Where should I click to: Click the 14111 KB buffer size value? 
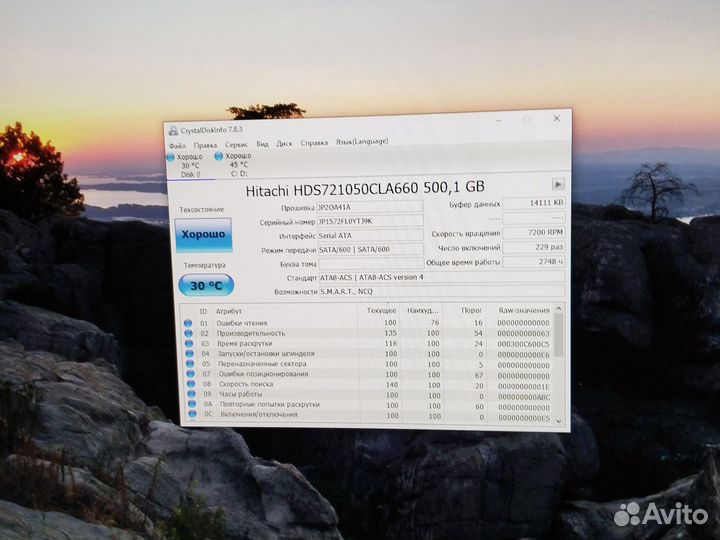coord(534,203)
